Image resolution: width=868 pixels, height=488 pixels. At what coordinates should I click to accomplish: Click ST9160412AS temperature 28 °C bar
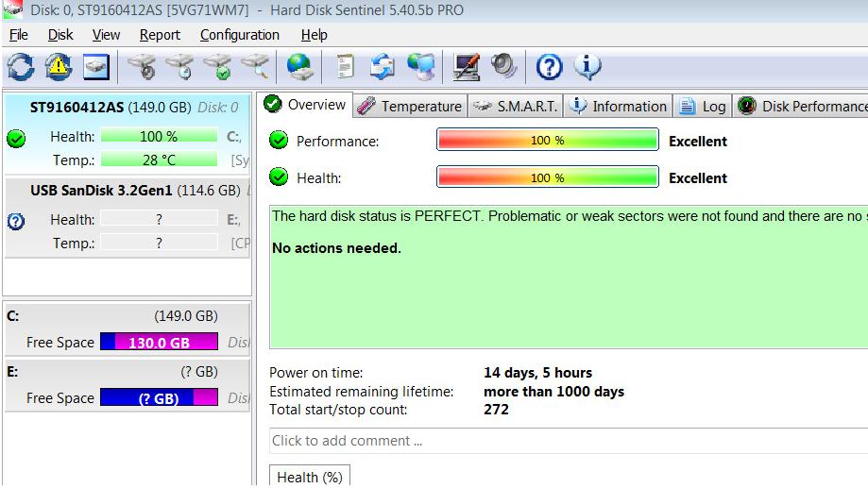point(159,160)
